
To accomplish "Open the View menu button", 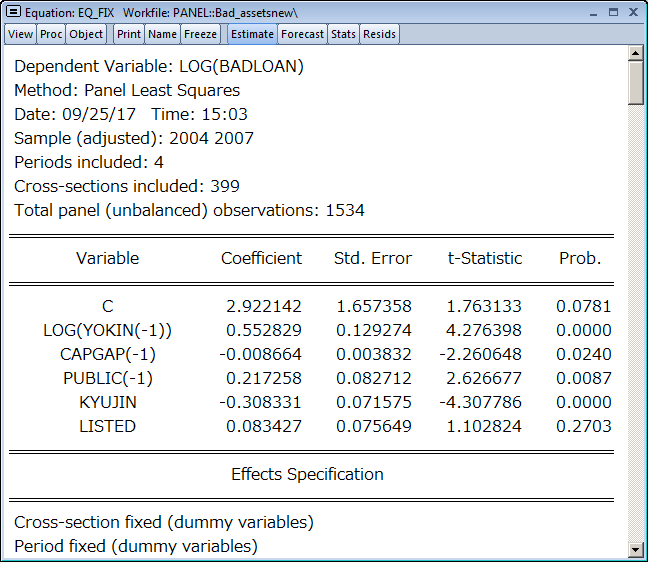I will tap(21, 34).
